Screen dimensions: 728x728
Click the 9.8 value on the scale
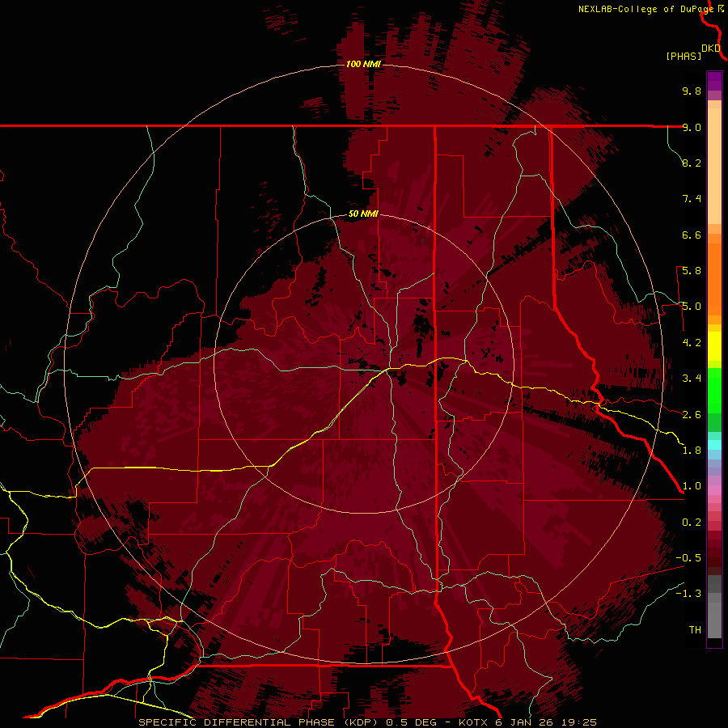pos(692,91)
